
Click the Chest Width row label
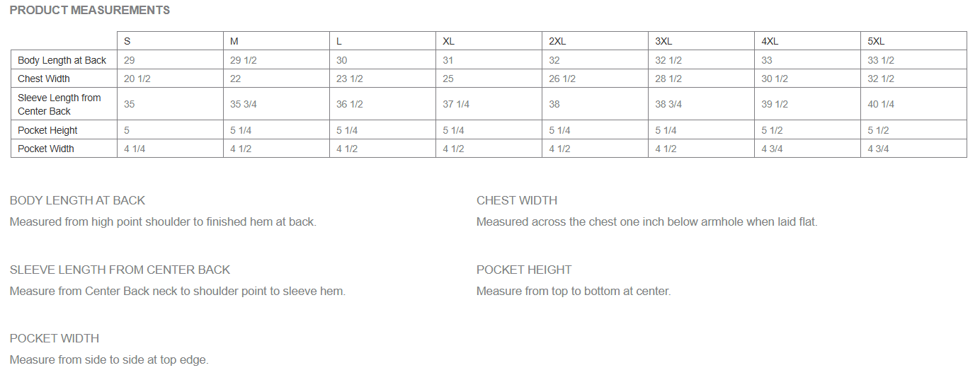point(44,79)
